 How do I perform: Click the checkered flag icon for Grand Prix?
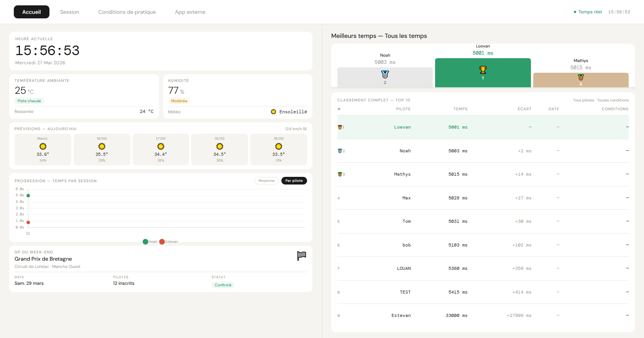[301, 256]
